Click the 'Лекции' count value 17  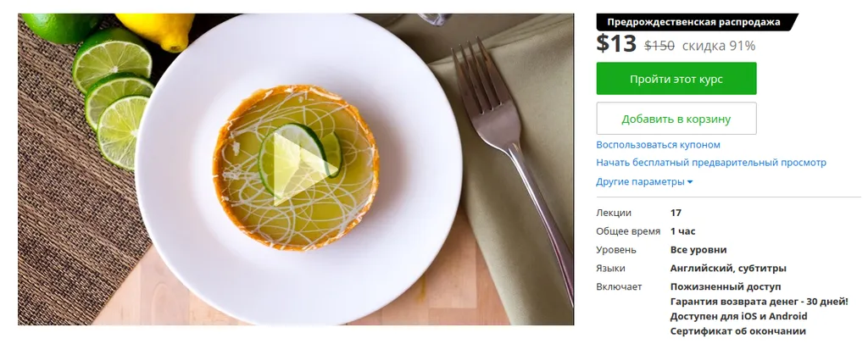tap(676, 213)
